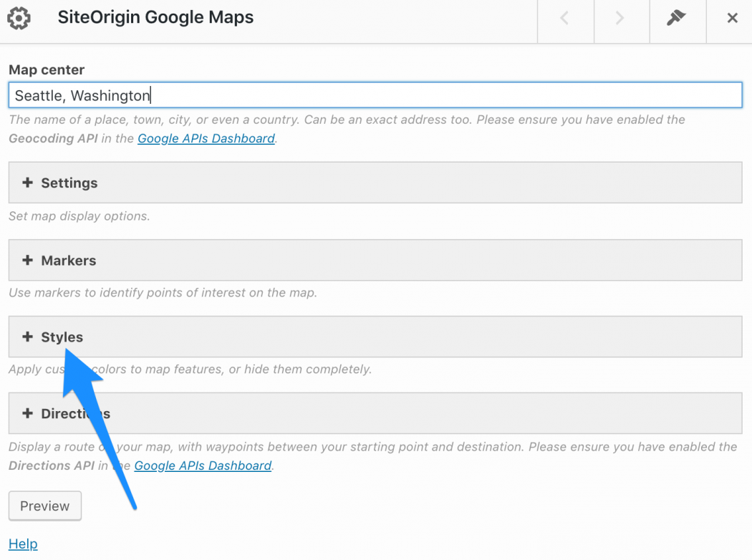Image resolution: width=752 pixels, height=560 pixels.
Task: Click the Preview button
Action: coord(44,506)
